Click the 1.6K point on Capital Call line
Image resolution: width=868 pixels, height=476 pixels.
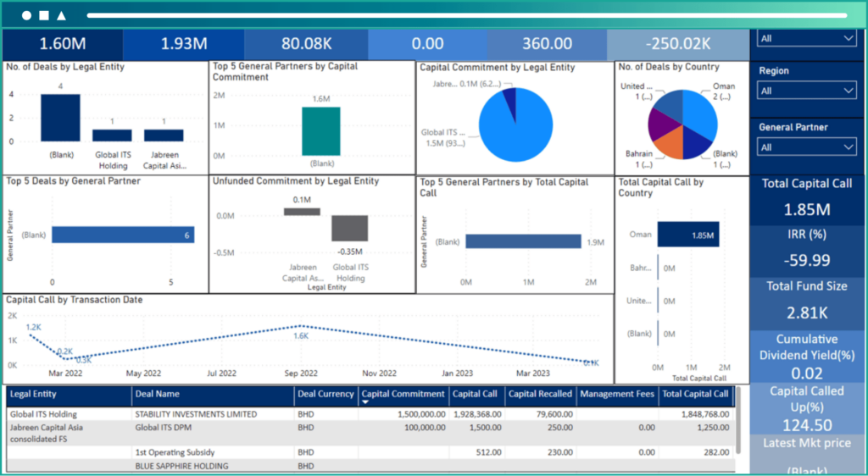pyautogui.click(x=301, y=326)
